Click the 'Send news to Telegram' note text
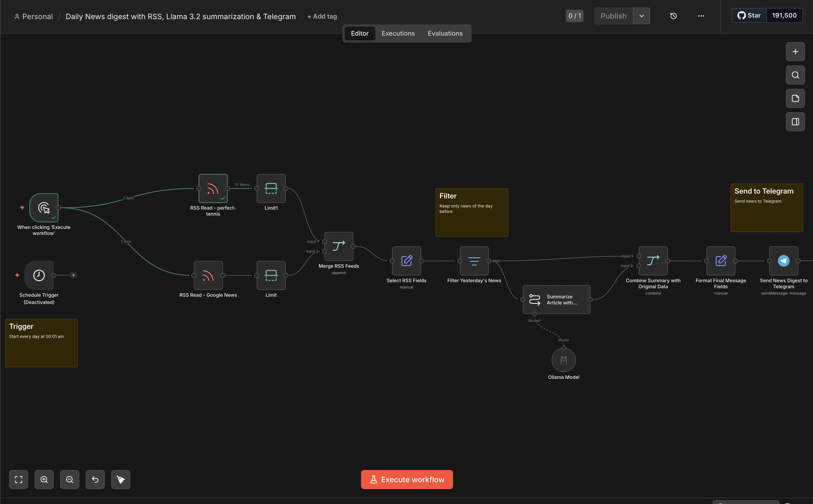 pos(758,201)
